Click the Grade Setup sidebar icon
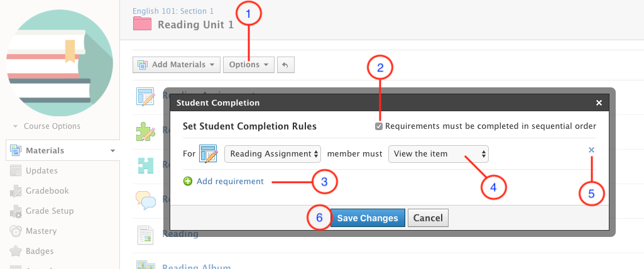 coord(16,211)
